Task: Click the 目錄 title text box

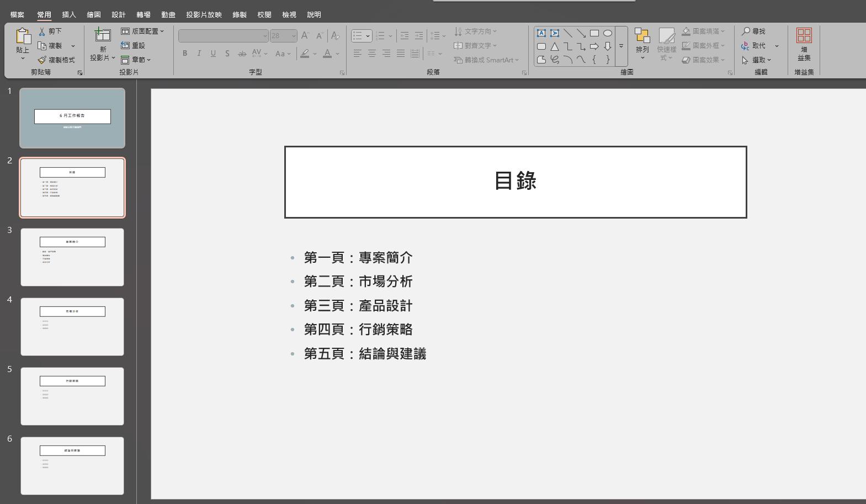Action: click(516, 182)
